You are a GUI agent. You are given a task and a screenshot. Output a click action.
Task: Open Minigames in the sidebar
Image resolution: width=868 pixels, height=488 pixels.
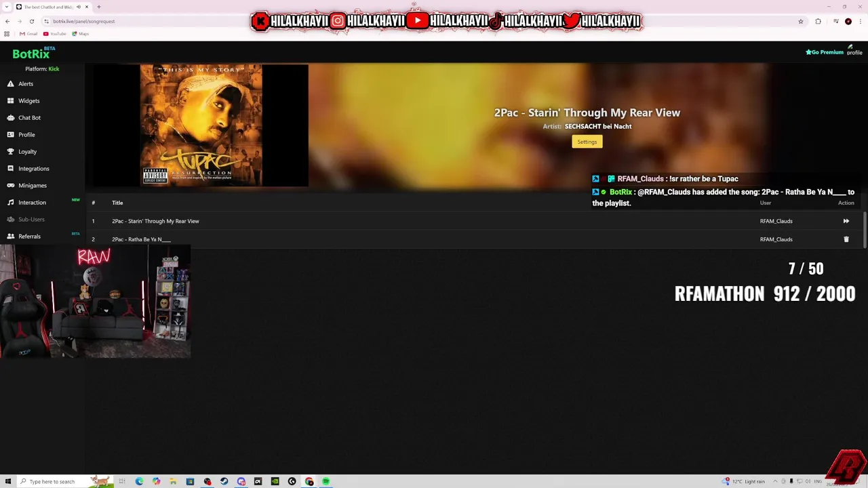coord(26,186)
